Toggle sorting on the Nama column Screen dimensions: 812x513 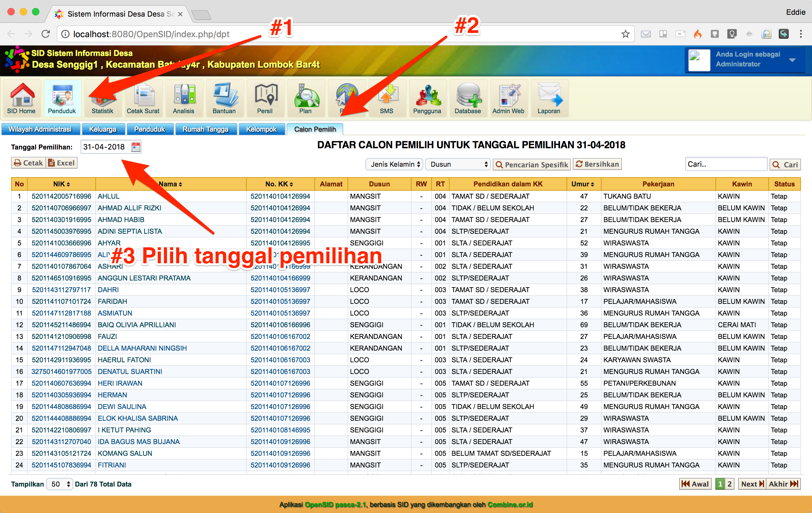[170, 184]
